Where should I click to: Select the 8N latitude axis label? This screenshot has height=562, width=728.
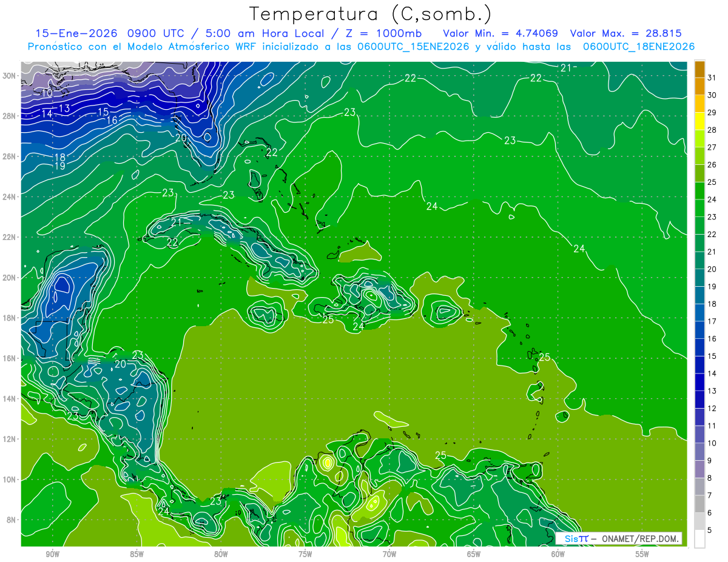(x=12, y=520)
